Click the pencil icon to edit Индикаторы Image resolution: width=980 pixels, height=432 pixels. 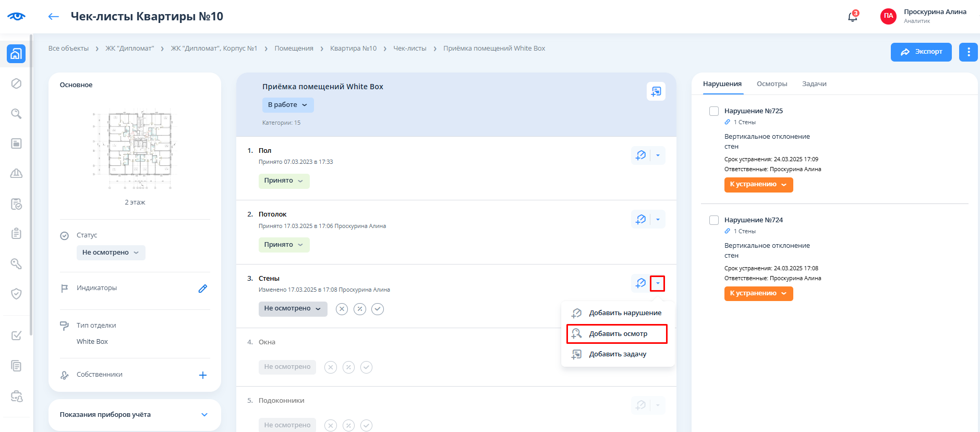pos(203,289)
